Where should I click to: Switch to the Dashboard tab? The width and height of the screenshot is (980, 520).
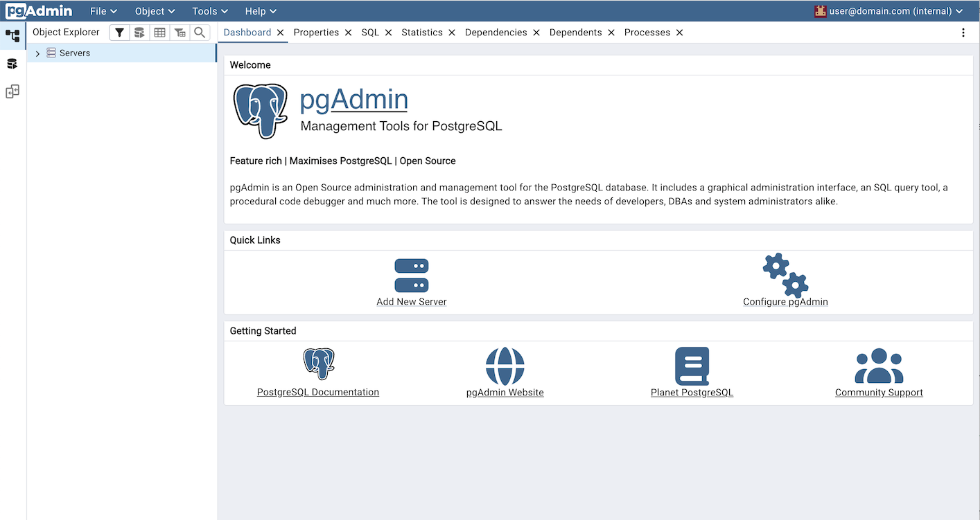tap(247, 33)
